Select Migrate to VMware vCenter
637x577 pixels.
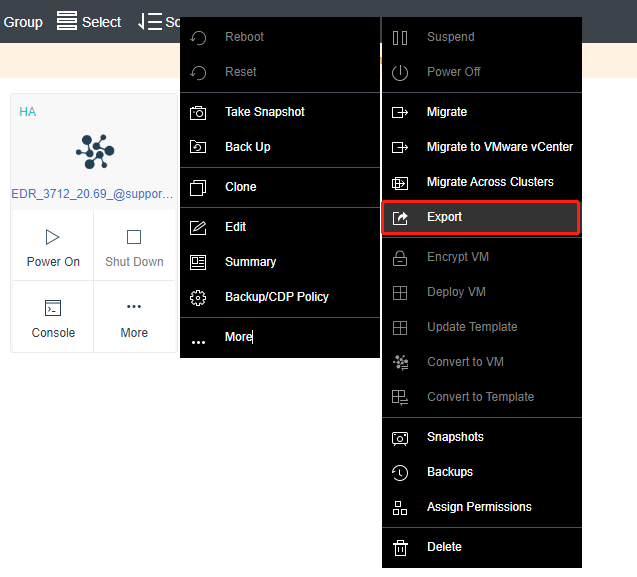tap(499, 147)
